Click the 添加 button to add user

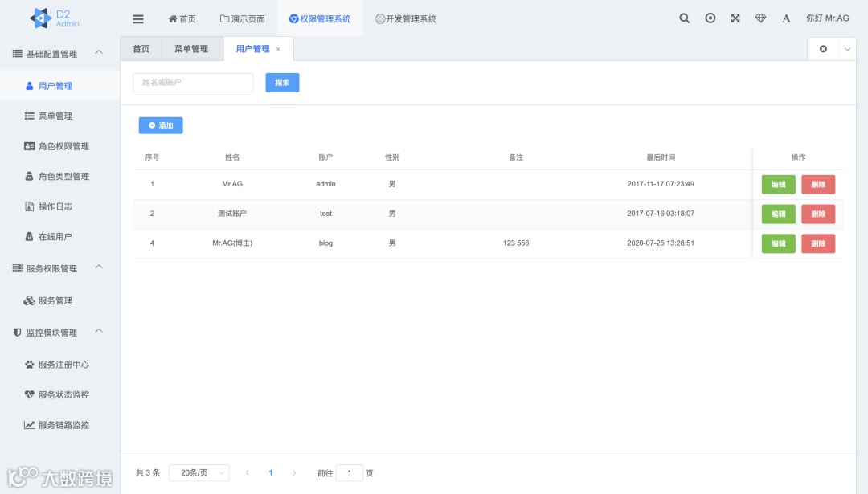[x=161, y=125]
